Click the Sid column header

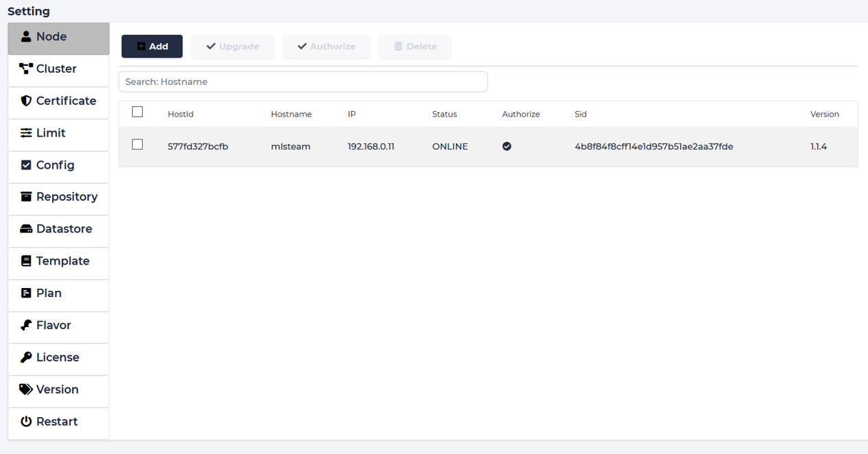[581, 114]
